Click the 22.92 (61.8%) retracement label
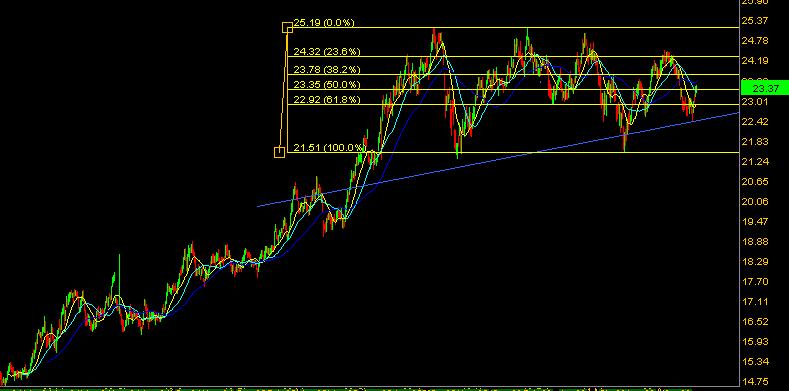Viewport: 789px width, 391px height. click(x=327, y=100)
